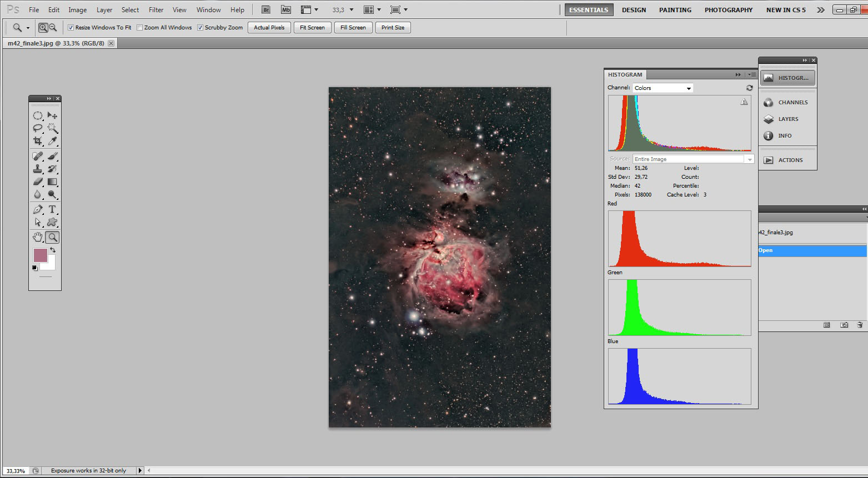868x478 pixels.
Task: Click the Fit Screen button
Action: (x=312, y=27)
